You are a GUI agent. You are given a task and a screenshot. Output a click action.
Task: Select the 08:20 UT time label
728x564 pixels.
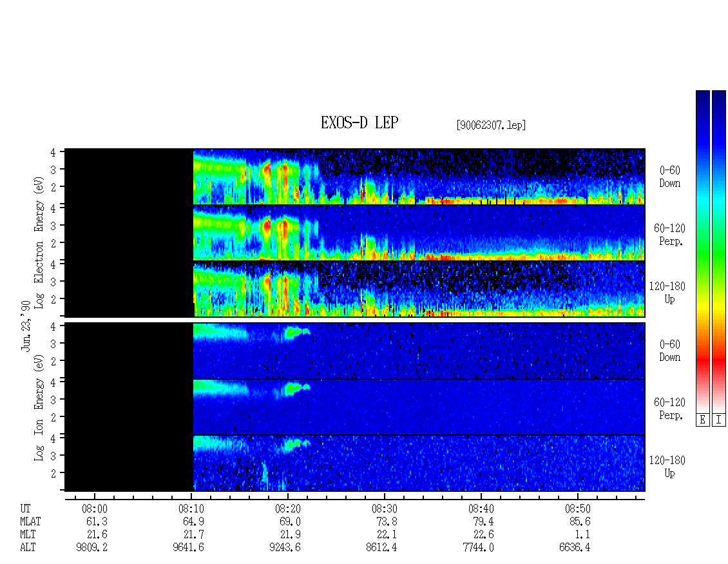(288, 509)
